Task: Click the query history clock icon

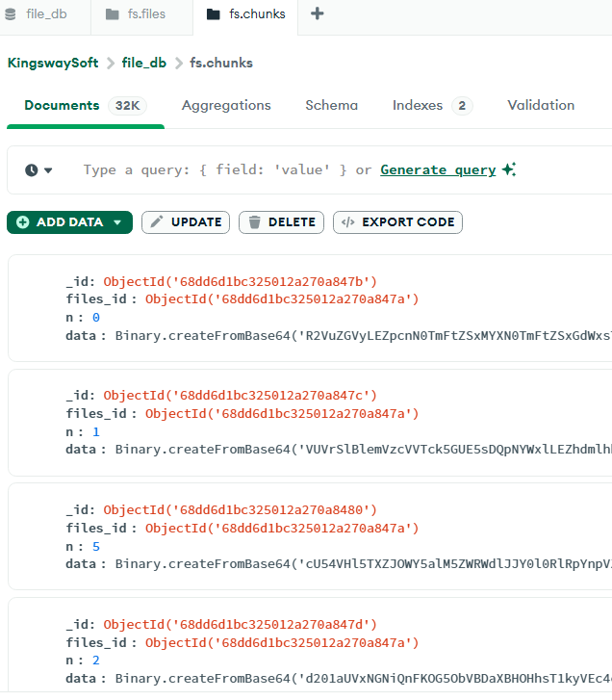Action: coord(32,170)
